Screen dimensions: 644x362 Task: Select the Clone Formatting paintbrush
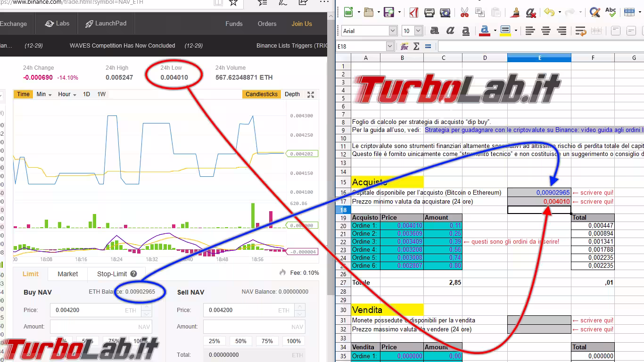point(515,12)
